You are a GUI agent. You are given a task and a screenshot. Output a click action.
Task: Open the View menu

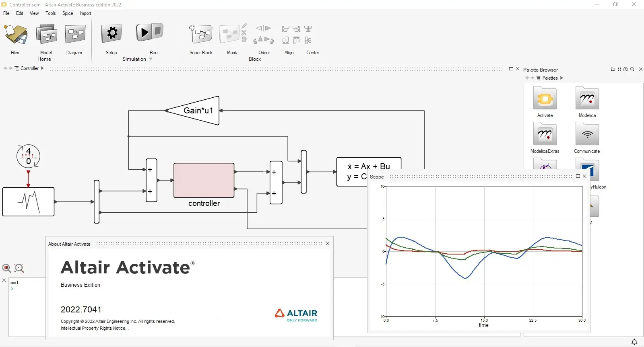(34, 13)
